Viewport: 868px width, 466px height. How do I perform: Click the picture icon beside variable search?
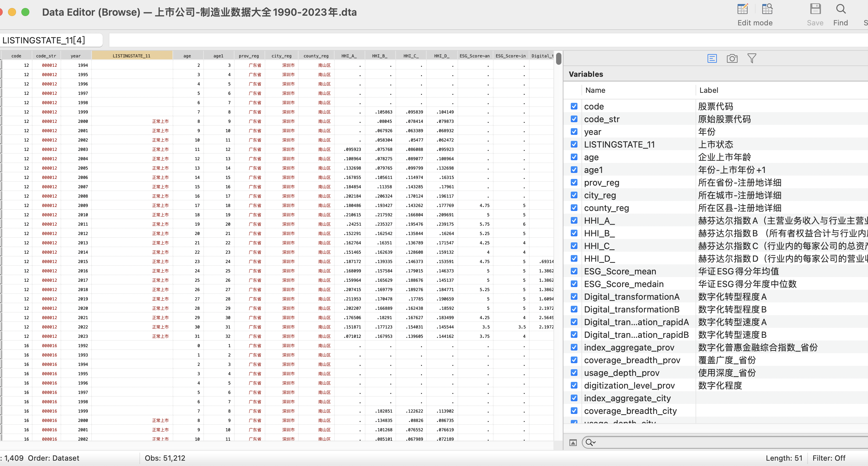pos(573,443)
